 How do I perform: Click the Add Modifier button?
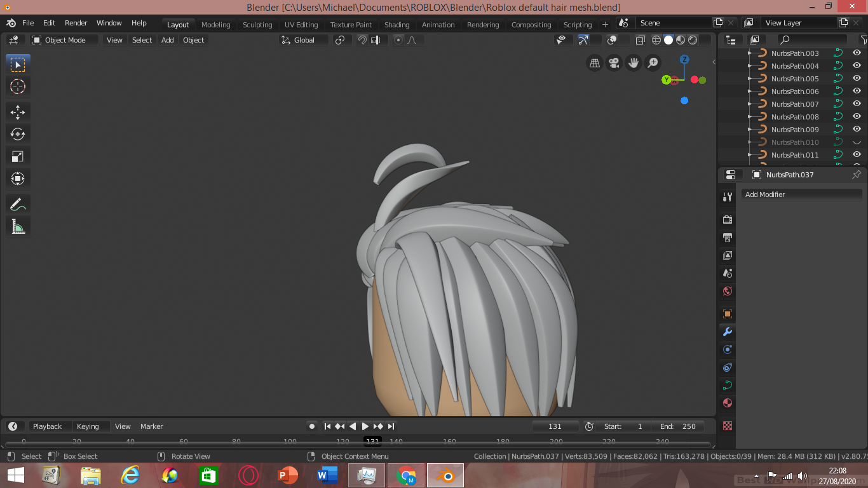pyautogui.click(x=801, y=194)
